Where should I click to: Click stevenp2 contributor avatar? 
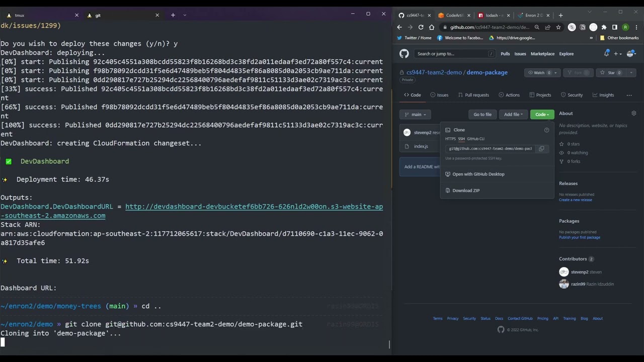tap(563, 272)
